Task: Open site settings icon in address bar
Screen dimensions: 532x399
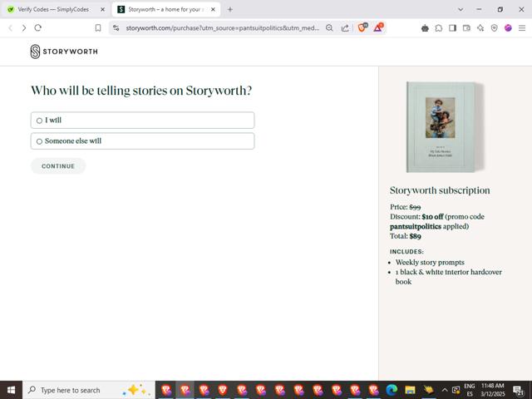Action: pos(116,27)
